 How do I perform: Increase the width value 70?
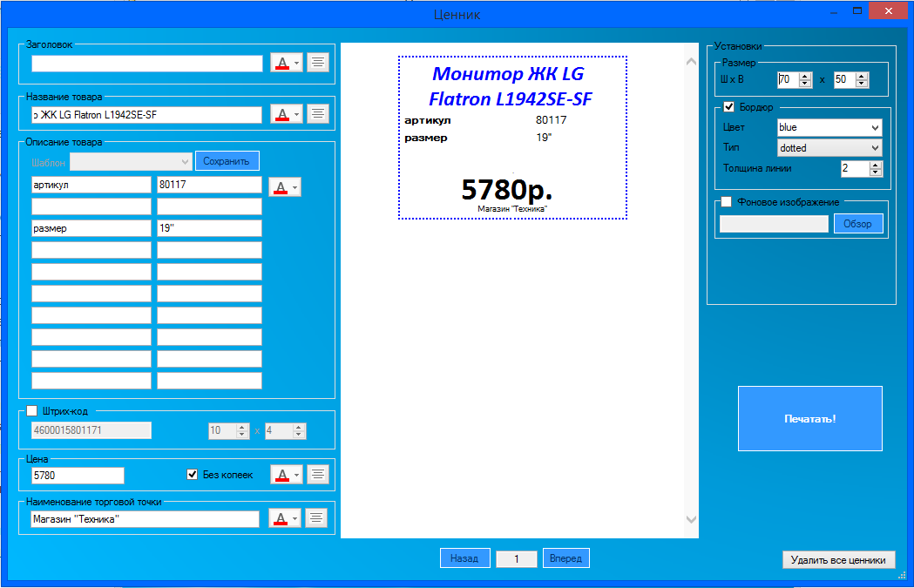[805, 76]
